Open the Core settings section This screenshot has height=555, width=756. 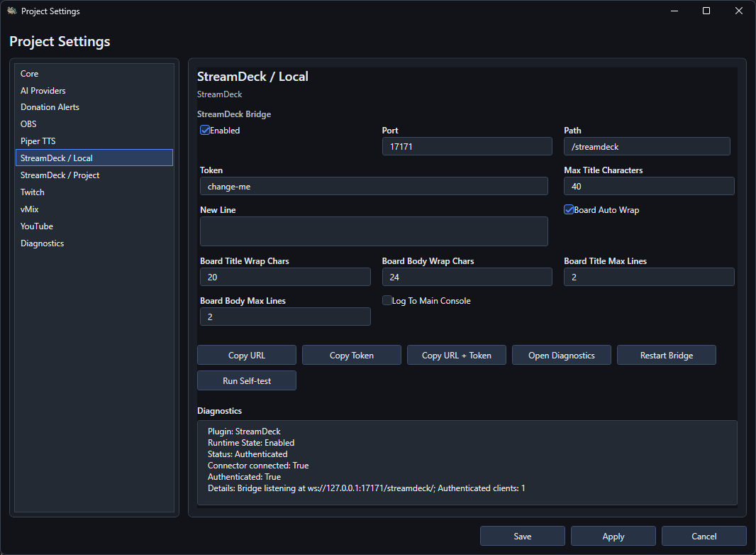click(x=94, y=73)
